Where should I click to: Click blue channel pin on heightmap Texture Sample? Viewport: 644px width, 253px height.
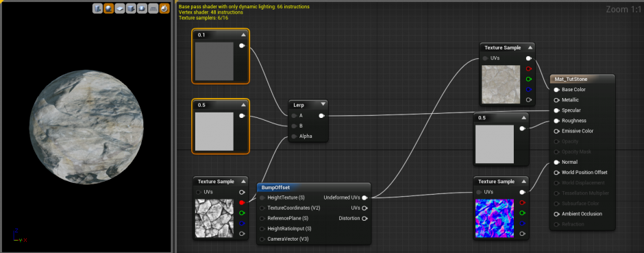point(242,223)
